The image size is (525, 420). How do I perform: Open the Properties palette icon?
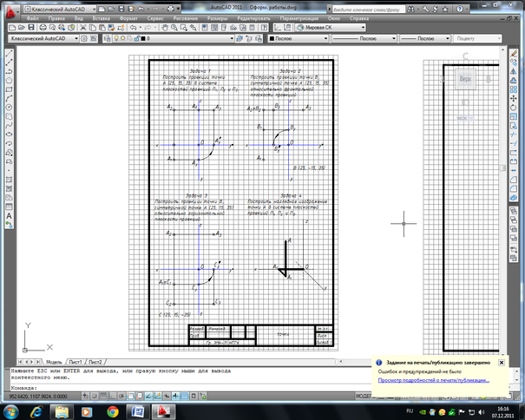(x=205, y=28)
